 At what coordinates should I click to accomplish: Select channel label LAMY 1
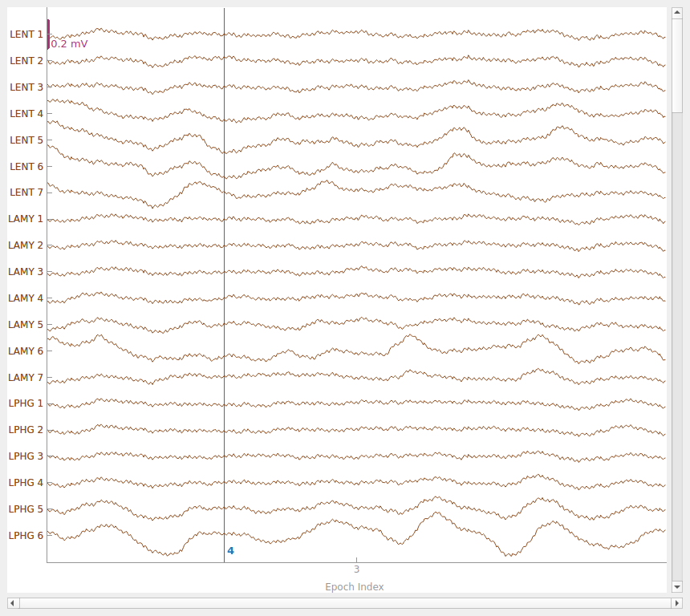pyautogui.click(x=26, y=219)
